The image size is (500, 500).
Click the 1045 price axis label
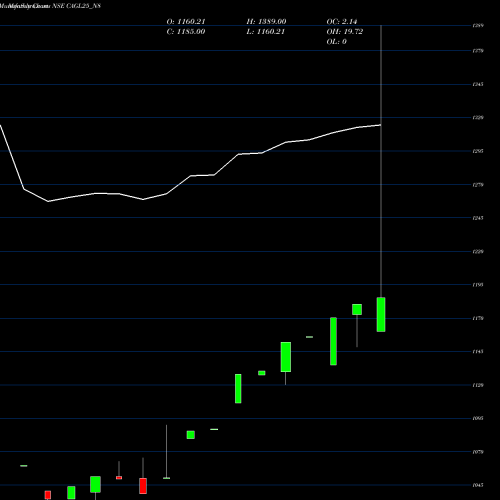[478, 485]
